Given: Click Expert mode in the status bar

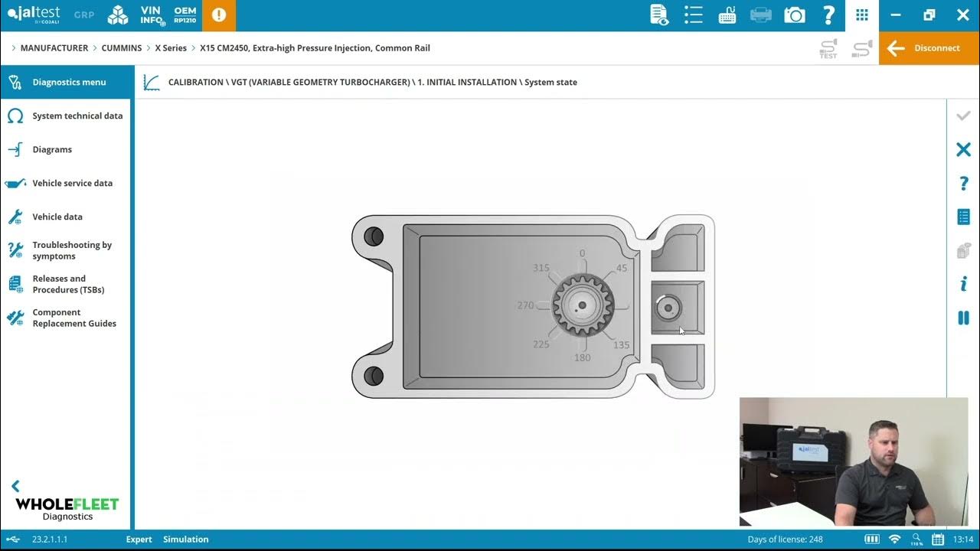Looking at the screenshot, I should pos(139,540).
